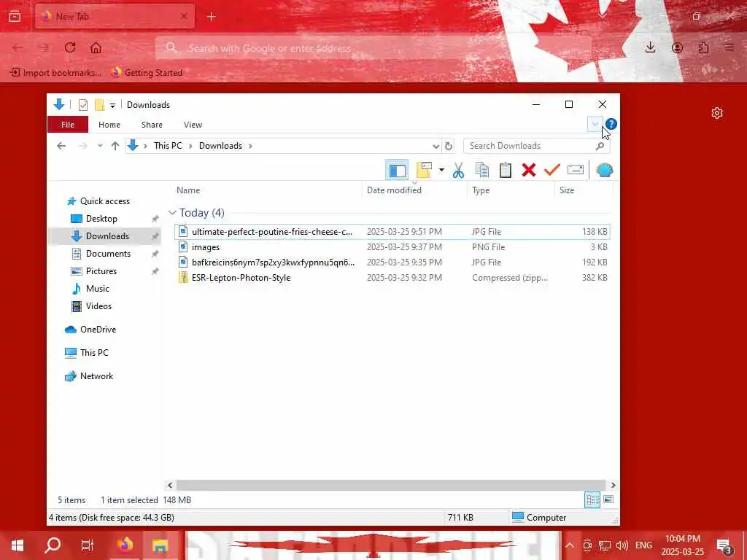747x560 pixels.
Task: Open the address bar history dropdown
Action: 436,146
